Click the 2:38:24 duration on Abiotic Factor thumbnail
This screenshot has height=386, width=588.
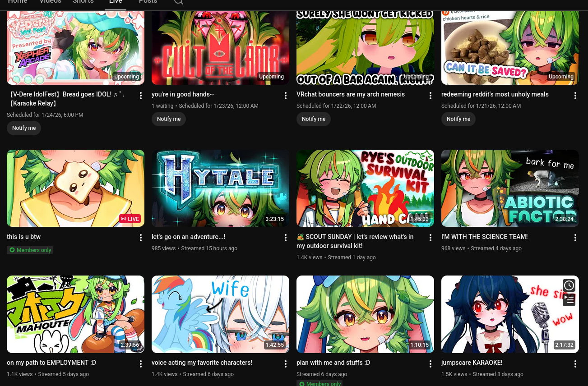pos(565,219)
